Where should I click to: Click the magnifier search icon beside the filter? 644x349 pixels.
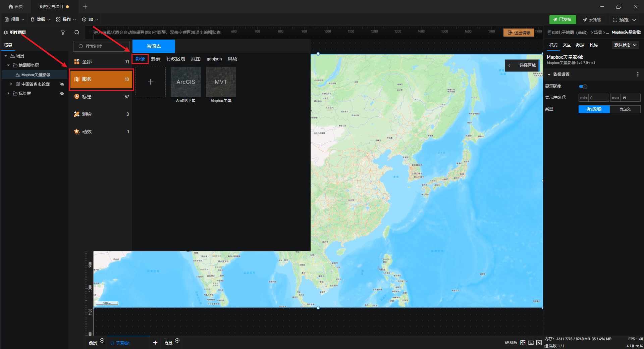tap(77, 33)
